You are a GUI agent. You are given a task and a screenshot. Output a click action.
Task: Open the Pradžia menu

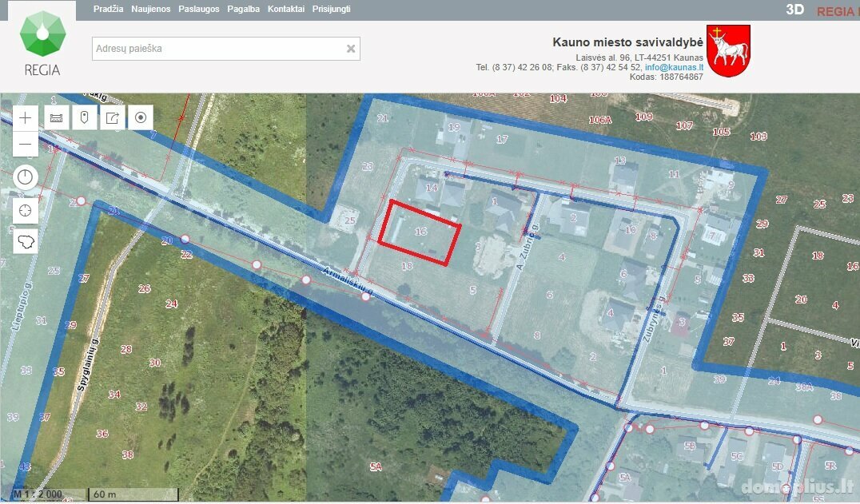pos(108,10)
